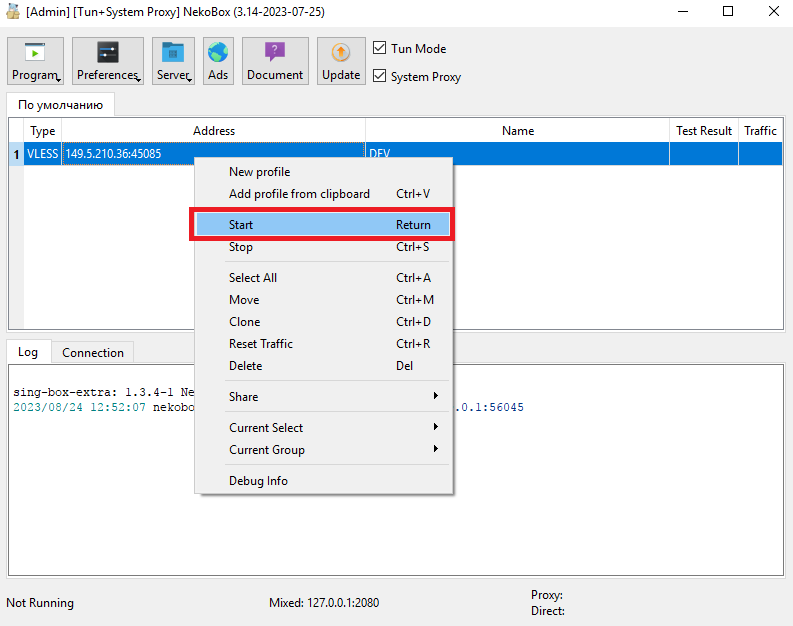This screenshot has height=626, width=793.
Task: Click the Test Result column header
Action: [704, 131]
